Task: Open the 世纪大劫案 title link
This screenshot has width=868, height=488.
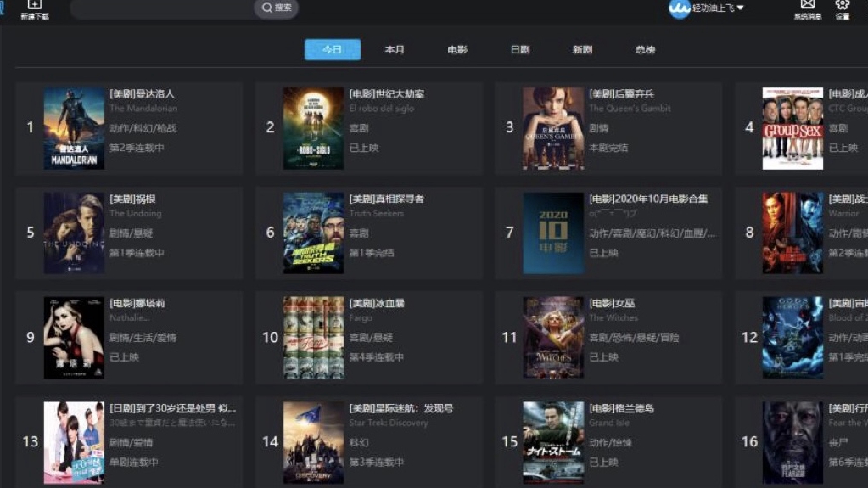Action: pyautogui.click(x=387, y=94)
